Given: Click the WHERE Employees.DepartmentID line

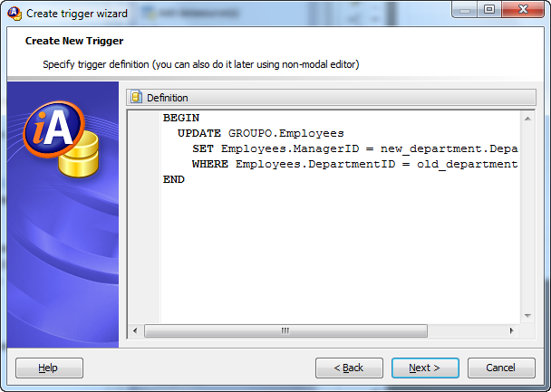Looking at the screenshot, I should point(355,164).
